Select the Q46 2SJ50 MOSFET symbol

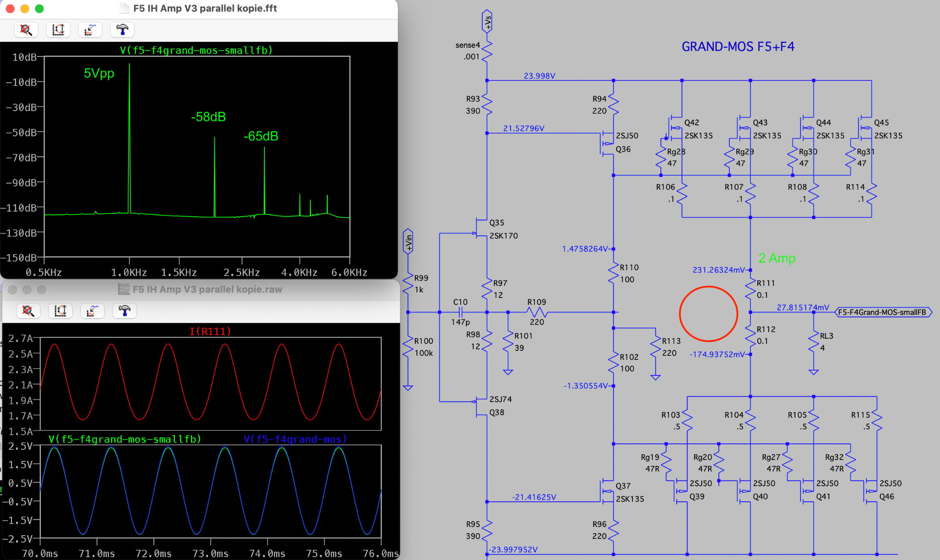[871, 491]
